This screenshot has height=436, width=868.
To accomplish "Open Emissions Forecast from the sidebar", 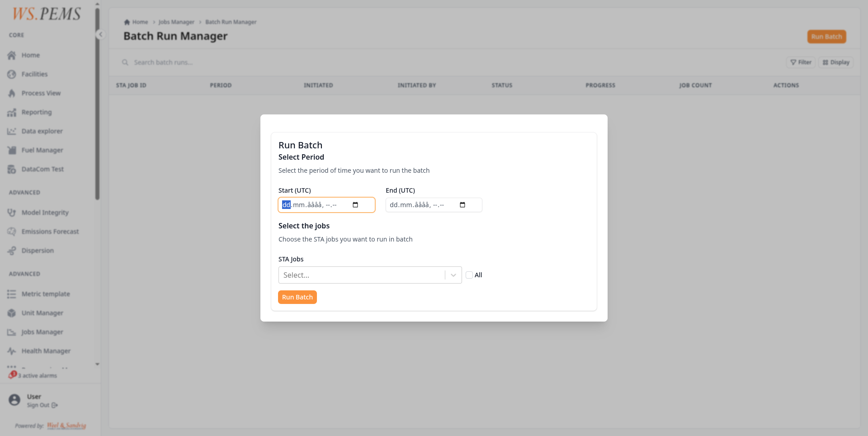I will pyautogui.click(x=50, y=232).
